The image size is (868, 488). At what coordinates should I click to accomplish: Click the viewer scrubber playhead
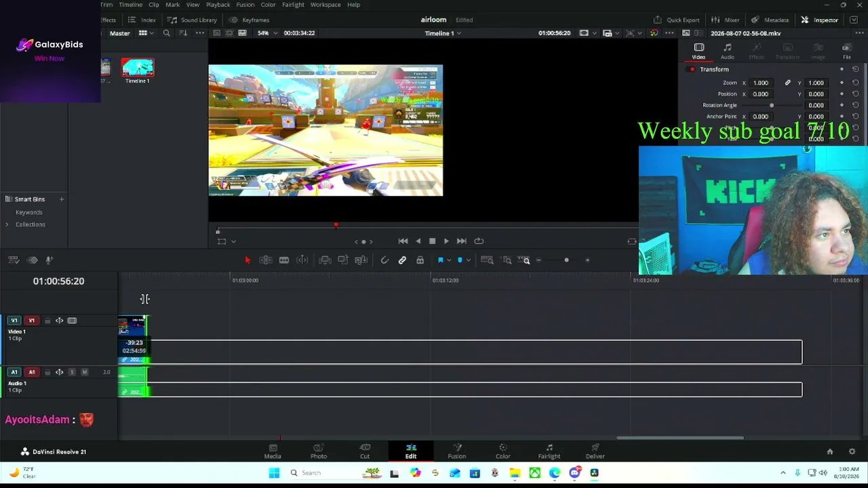click(x=336, y=225)
